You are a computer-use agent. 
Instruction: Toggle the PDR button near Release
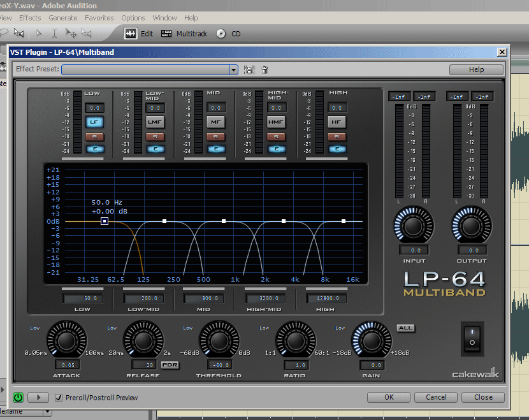[169, 365]
